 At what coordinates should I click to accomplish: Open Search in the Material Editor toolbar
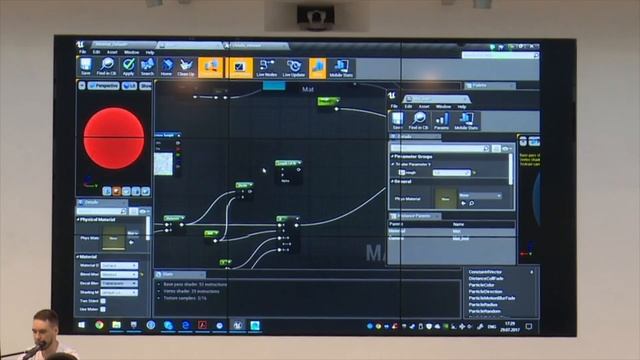click(x=147, y=67)
